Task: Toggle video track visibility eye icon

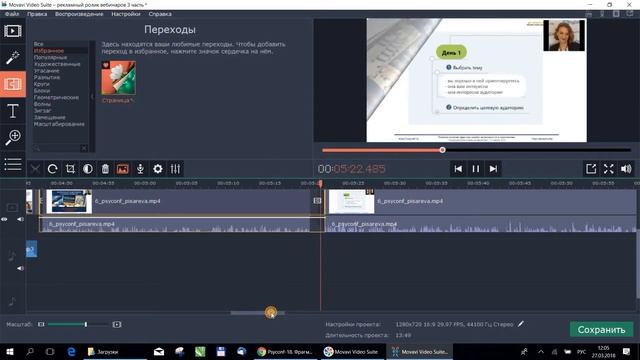Action: coord(4,220)
